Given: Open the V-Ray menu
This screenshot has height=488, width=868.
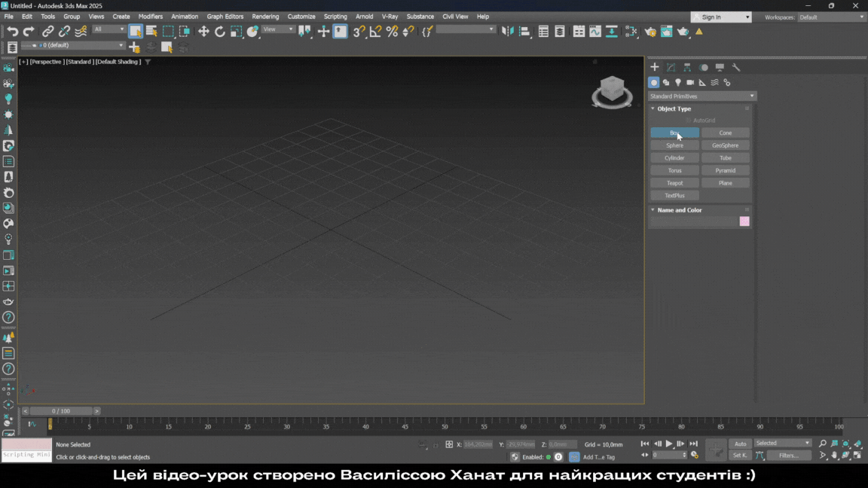Looking at the screenshot, I should click(x=390, y=17).
